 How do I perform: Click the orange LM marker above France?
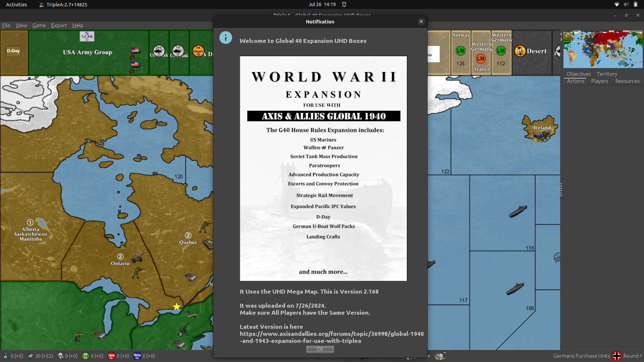click(481, 59)
